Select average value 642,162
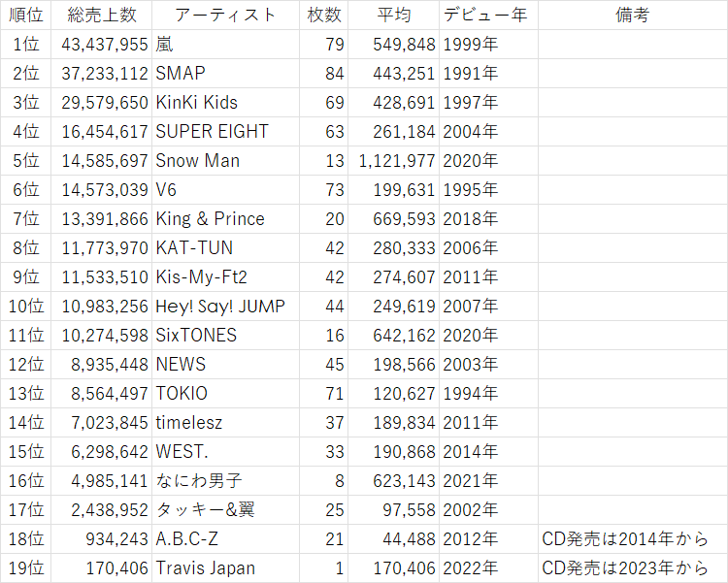728x583 pixels. [394, 335]
